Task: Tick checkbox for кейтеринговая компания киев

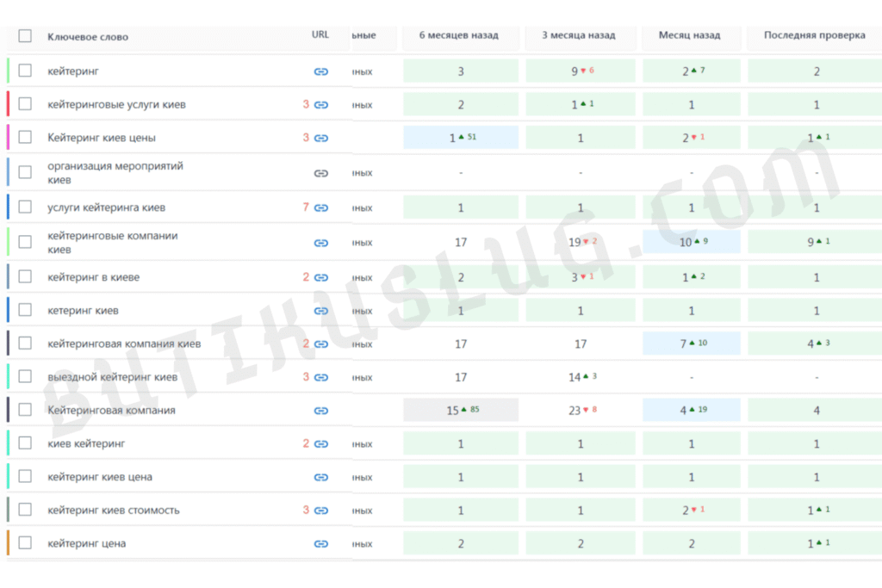Action: point(25,343)
